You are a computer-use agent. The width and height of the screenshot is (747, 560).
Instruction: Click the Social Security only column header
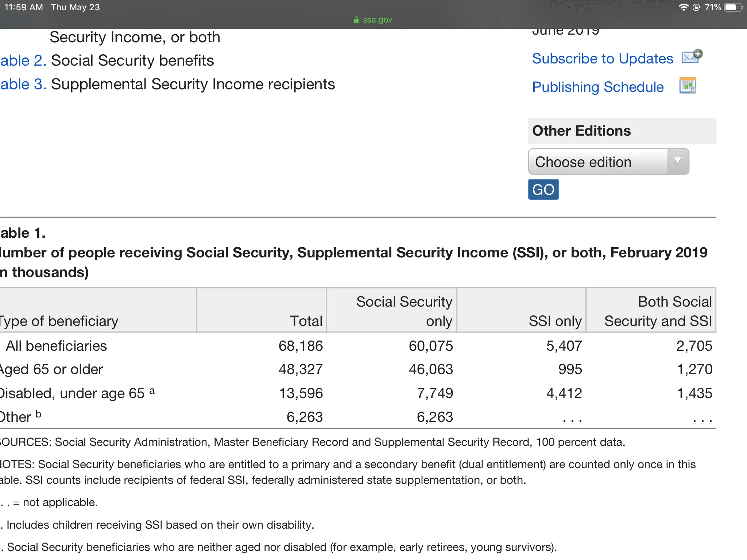404,311
